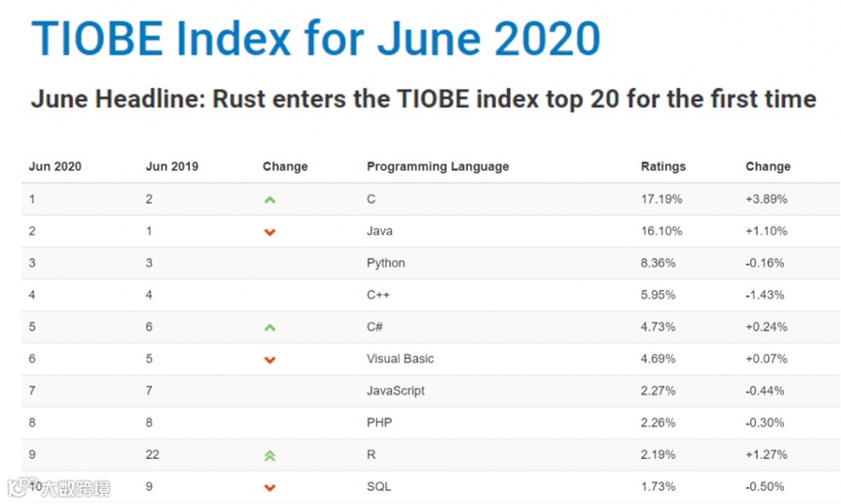Click the red down arrow in Java row
The height and width of the screenshot is (504, 841).
(269, 232)
